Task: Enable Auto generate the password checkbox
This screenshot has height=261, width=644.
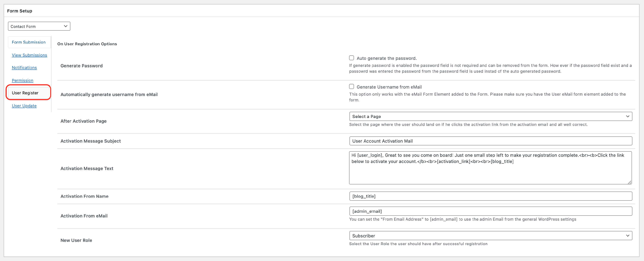Action: pos(351,58)
